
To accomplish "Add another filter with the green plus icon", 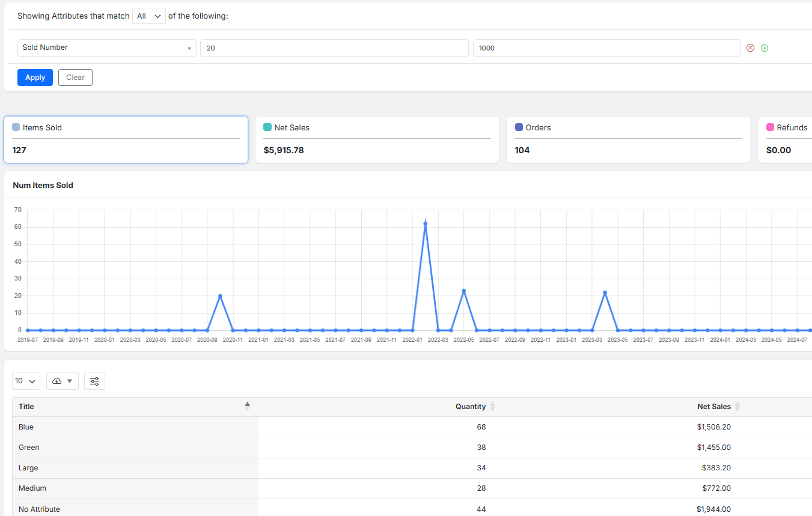I will 764,47.
